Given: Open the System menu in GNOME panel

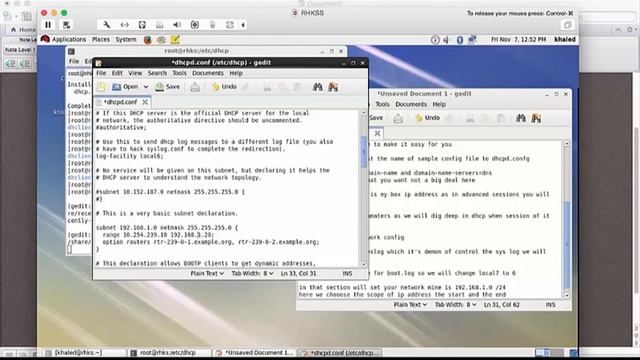Looking at the screenshot, I should pos(126,40).
